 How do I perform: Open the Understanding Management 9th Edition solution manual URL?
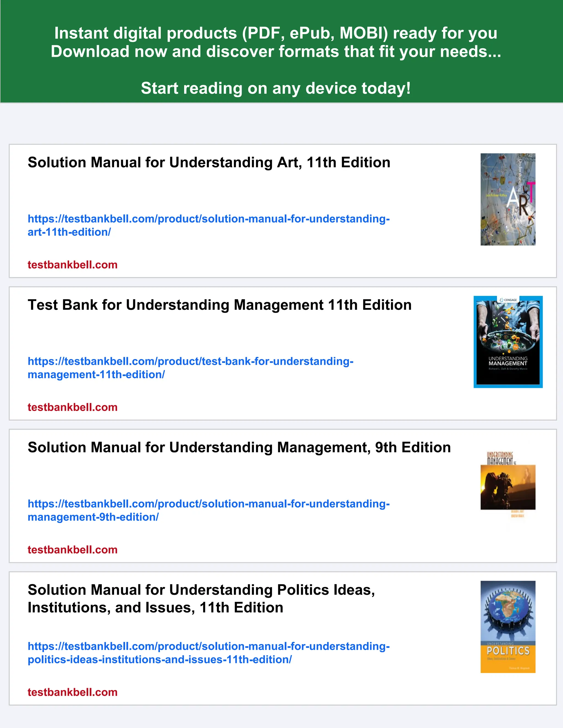coord(209,510)
